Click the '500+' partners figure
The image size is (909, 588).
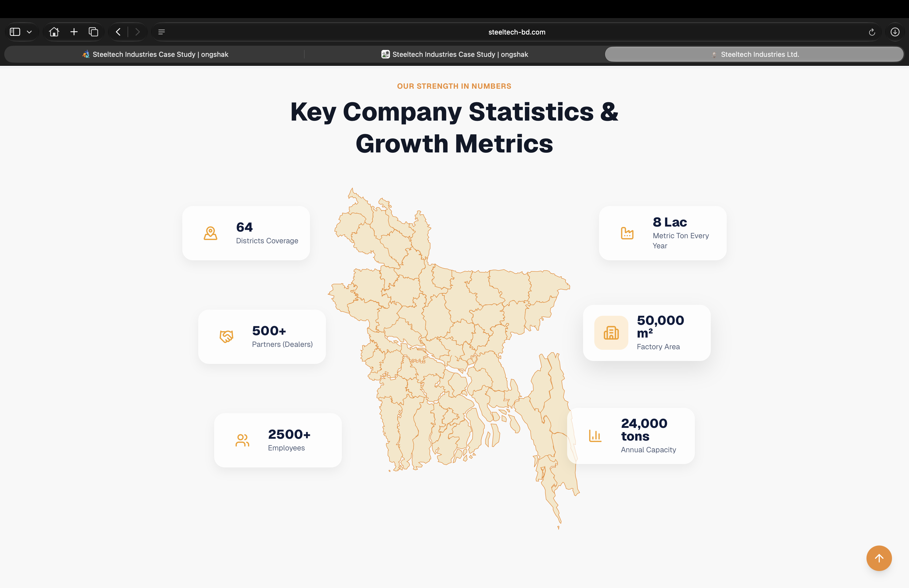click(269, 330)
